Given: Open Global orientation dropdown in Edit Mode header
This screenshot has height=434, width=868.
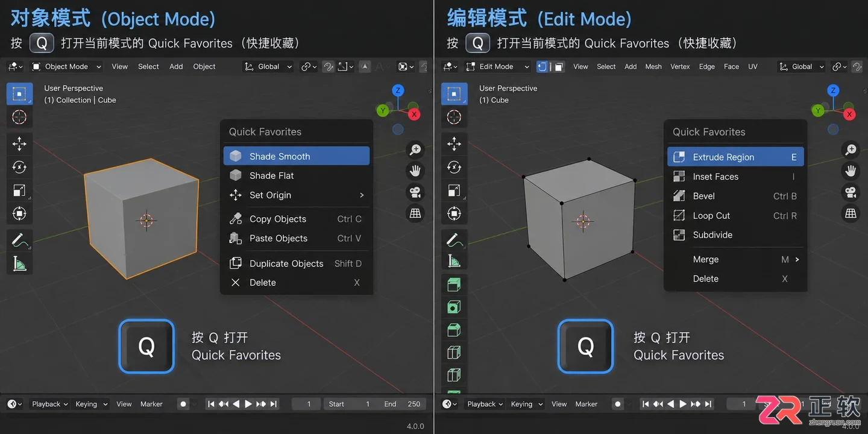Looking at the screenshot, I should pos(801,66).
